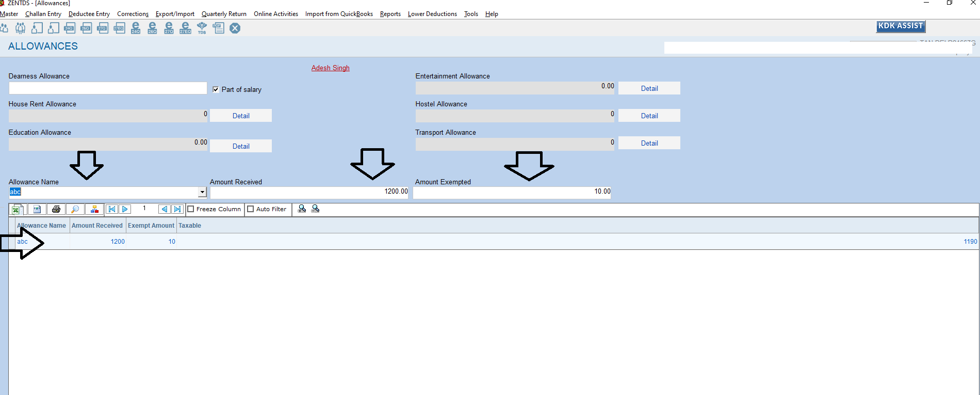The height and width of the screenshot is (395, 980).
Task: Open the Help menu
Action: [x=492, y=14]
